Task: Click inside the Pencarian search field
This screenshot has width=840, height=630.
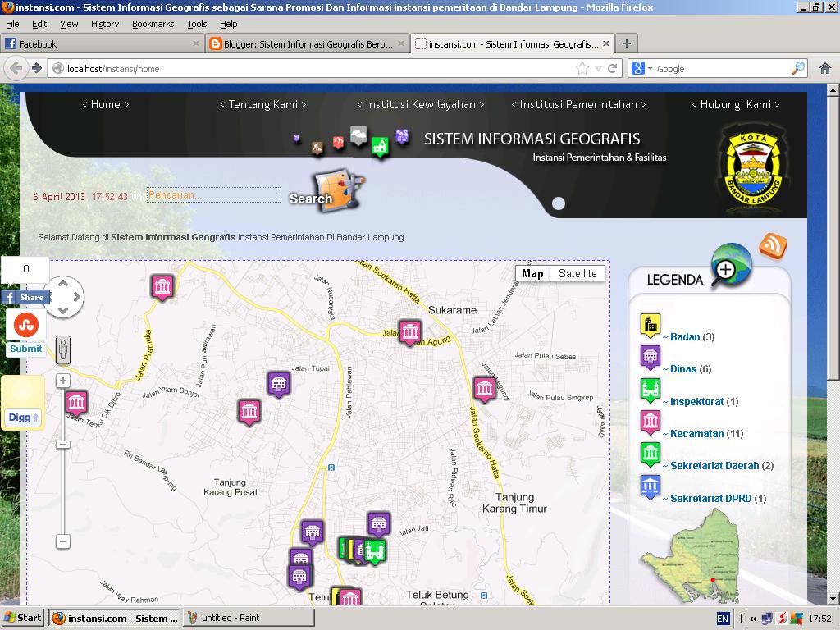Action: [x=213, y=195]
